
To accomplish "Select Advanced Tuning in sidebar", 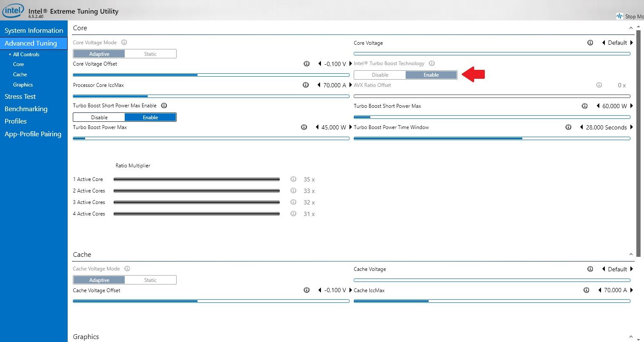I will pyautogui.click(x=34, y=43).
